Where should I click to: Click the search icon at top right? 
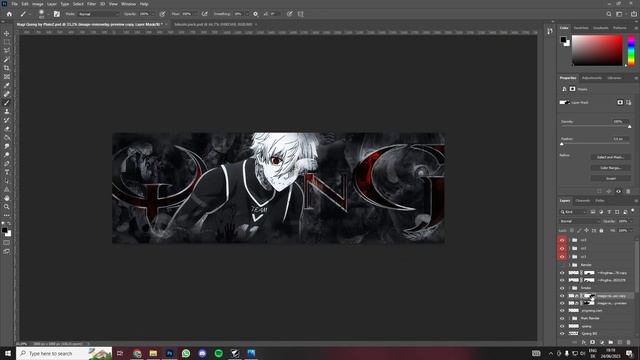[x=609, y=14]
